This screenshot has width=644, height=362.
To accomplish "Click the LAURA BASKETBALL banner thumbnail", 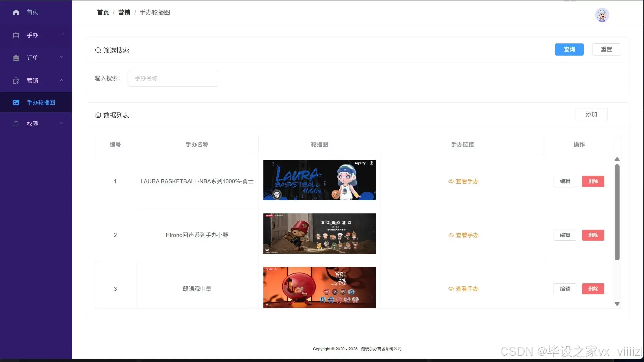I will [319, 180].
